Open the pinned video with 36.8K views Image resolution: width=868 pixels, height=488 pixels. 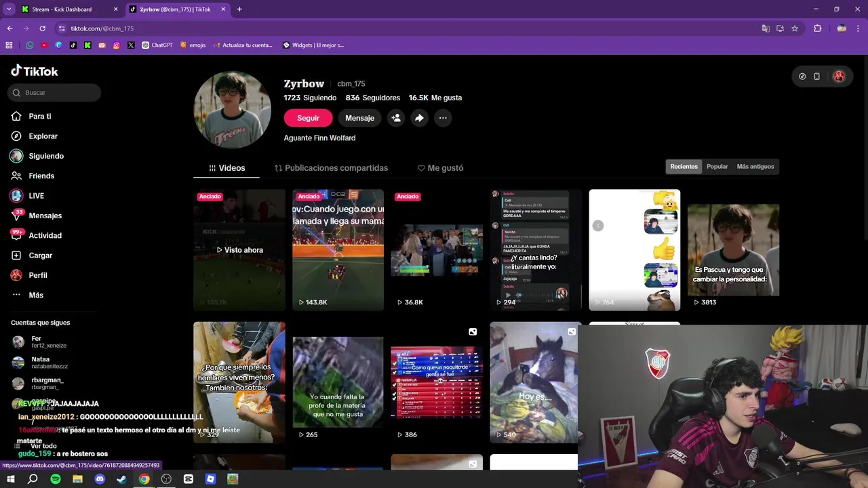[x=437, y=250]
